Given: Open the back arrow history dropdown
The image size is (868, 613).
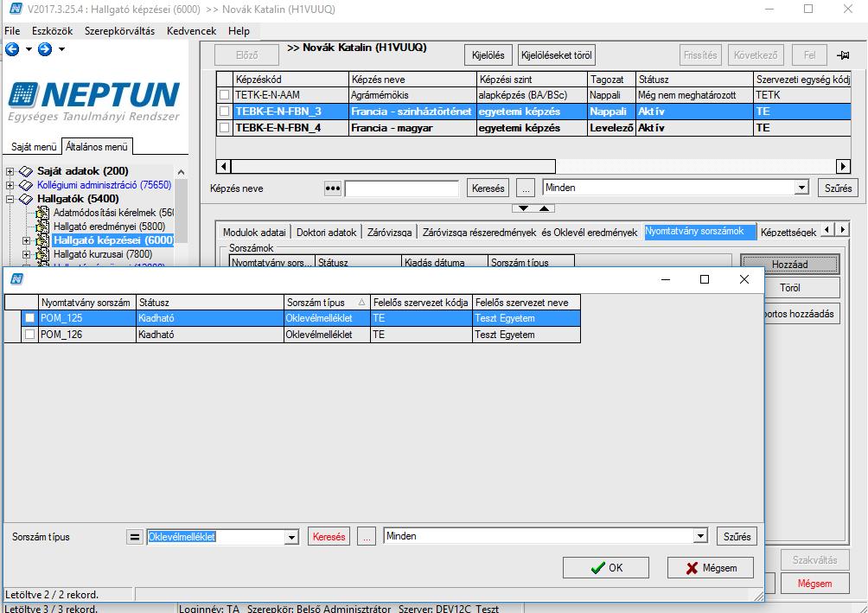Looking at the screenshot, I should coord(29,49).
